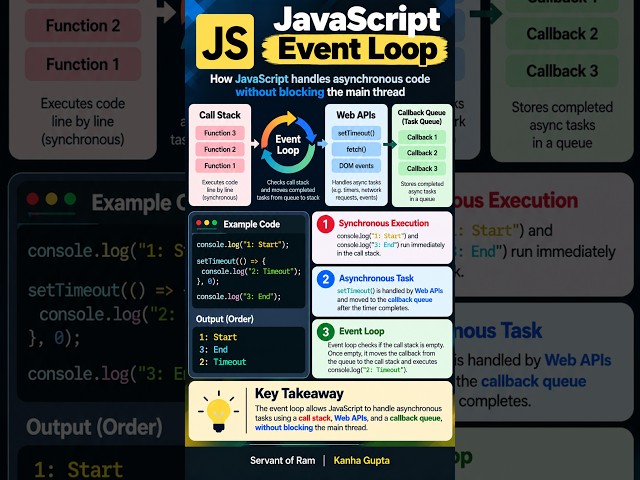
Task: Click the Key Takeaway heading
Action: pyautogui.click(x=299, y=393)
